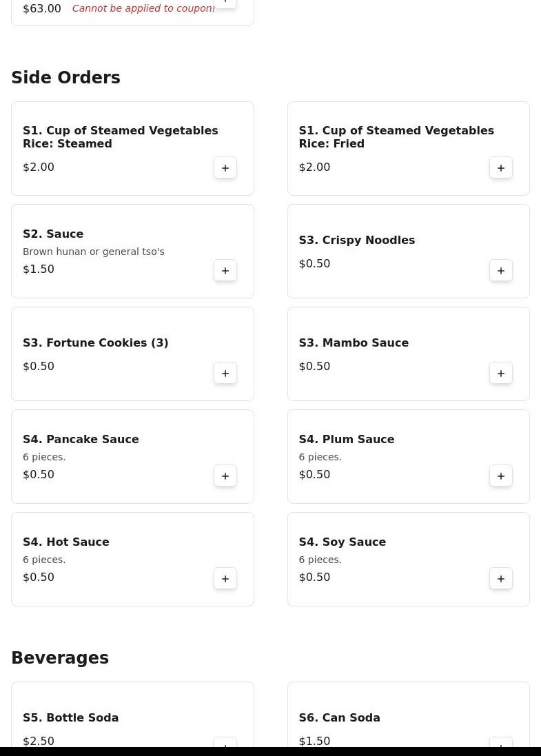Open S3 Crispy Noodles item title
The image size is (541, 756).
pyautogui.click(x=357, y=240)
